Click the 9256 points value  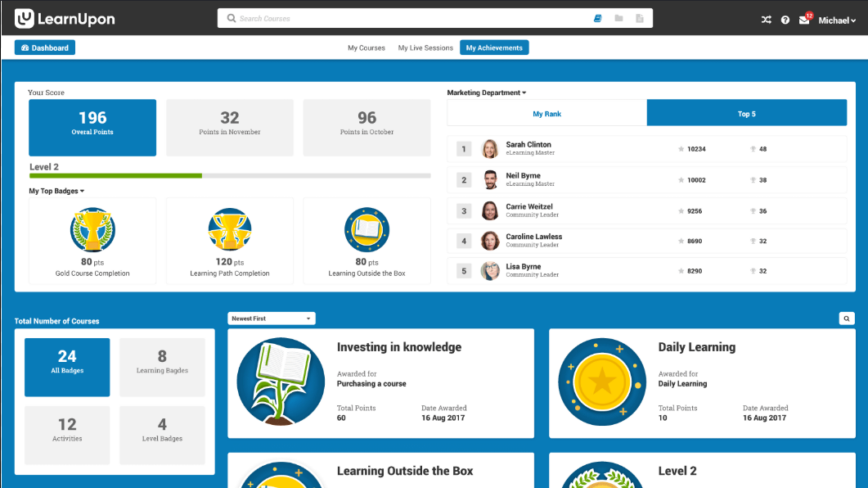(695, 211)
